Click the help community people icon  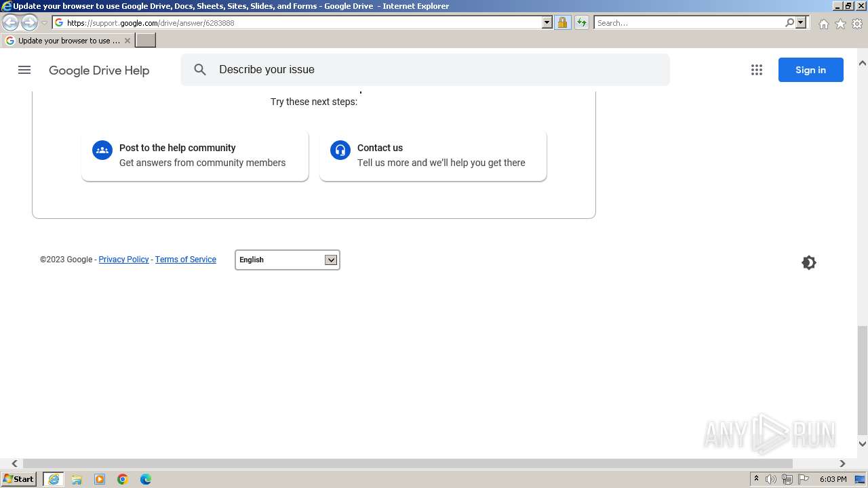[102, 150]
